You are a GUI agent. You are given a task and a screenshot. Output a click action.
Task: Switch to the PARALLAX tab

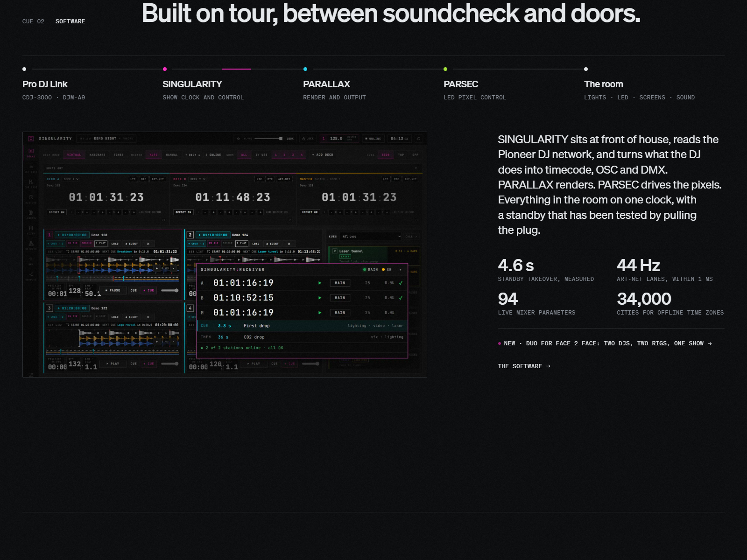pyautogui.click(x=326, y=84)
